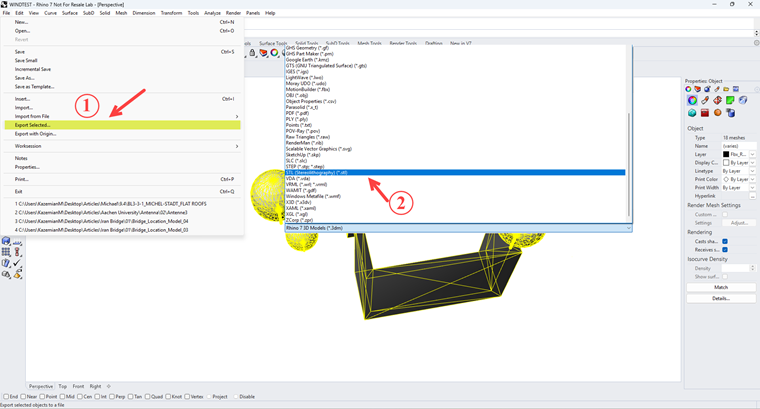Viewport: 760px width, 409px height.
Task: Choose Export Selected in File menu
Action: pos(122,125)
